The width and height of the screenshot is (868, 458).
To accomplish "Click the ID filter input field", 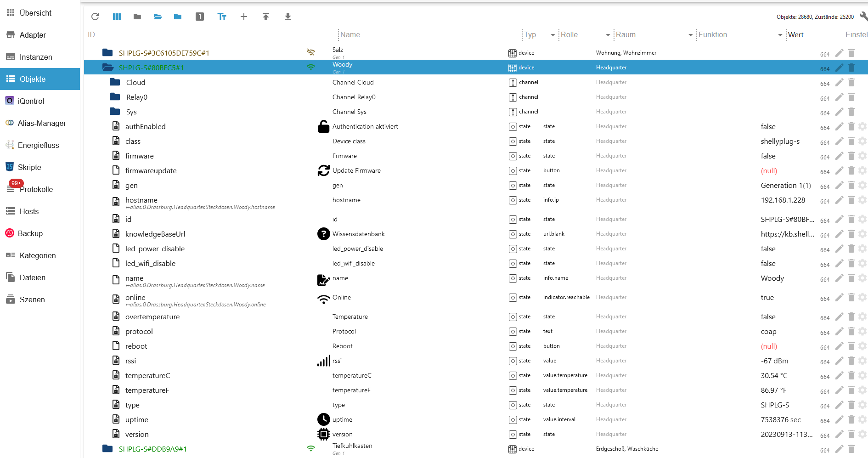I will 211,35.
